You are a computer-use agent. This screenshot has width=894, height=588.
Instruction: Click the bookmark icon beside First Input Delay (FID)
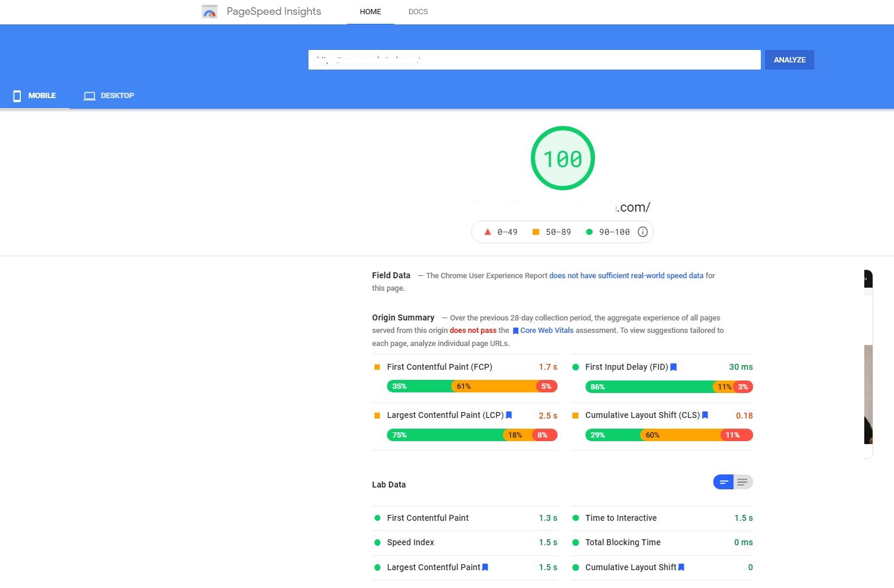pos(673,367)
